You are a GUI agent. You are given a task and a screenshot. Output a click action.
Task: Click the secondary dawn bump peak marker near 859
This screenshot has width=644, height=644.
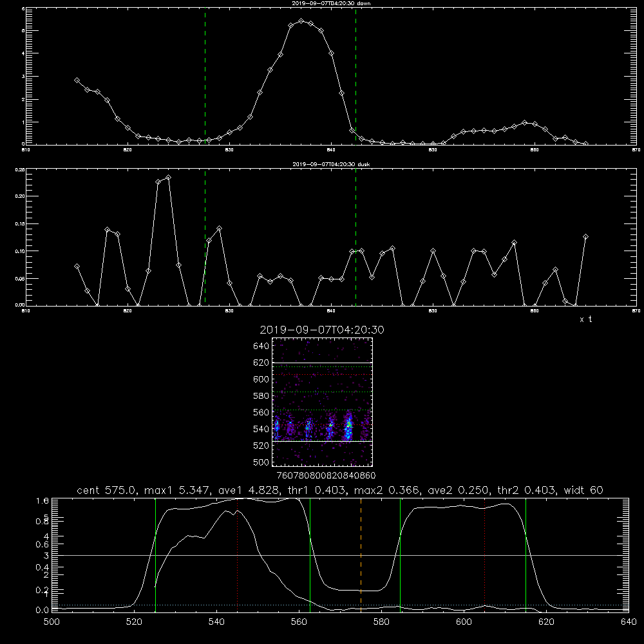[x=524, y=123]
